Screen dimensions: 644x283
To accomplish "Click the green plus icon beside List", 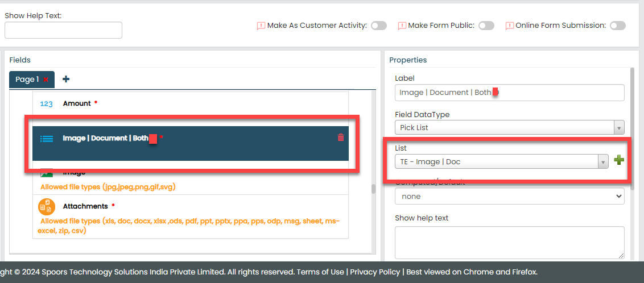I will pos(619,161).
